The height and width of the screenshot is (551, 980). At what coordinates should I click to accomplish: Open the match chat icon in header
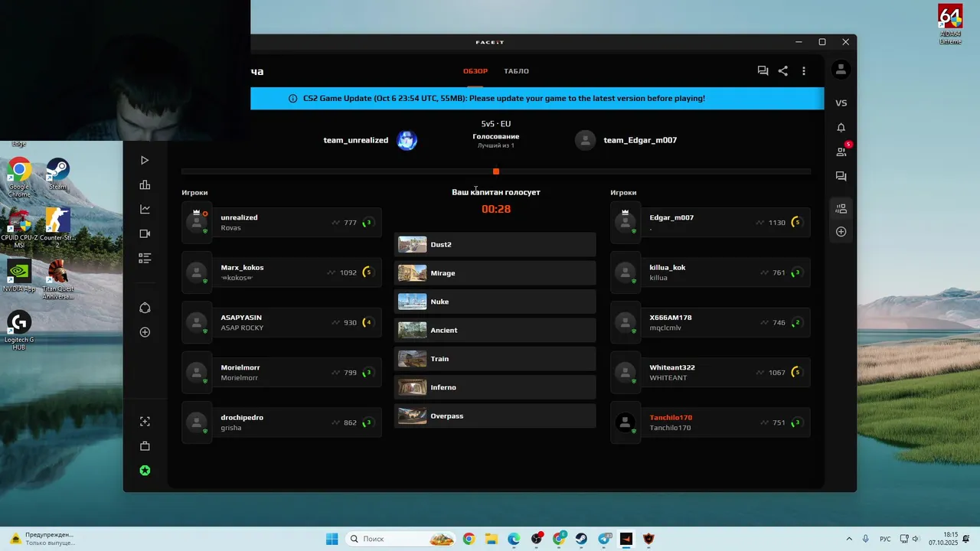click(x=763, y=70)
